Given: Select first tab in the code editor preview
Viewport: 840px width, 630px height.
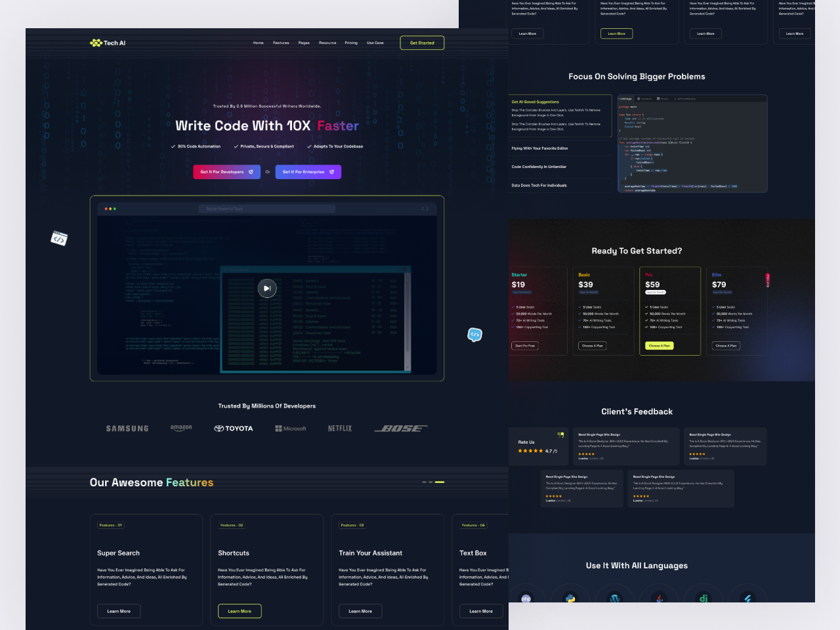Looking at the screenshot, I should [x=625, y=98].
